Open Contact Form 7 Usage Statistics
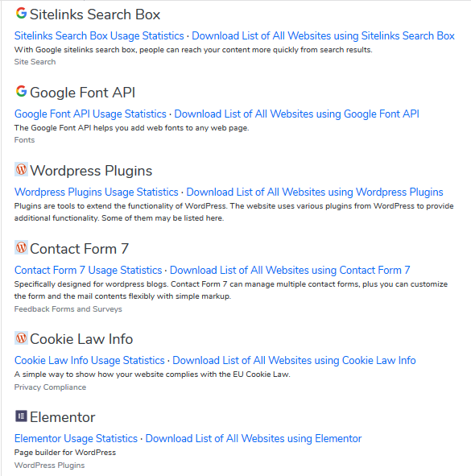Screen dimensions: 471x476 [x=88, y=270]
